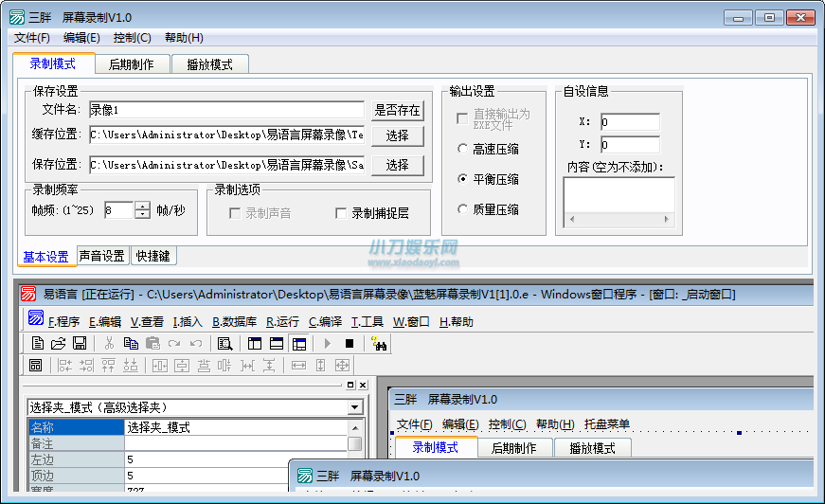The height and width of the screenshot is (504, 825).
Task: Click the Stop black-square icon in 易语言
Action: (350, 344)
